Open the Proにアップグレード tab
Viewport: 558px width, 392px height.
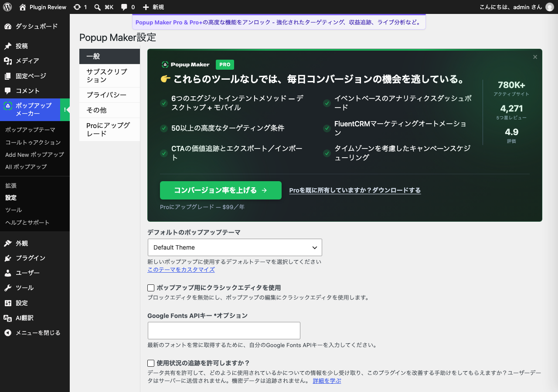pos(109,129)
